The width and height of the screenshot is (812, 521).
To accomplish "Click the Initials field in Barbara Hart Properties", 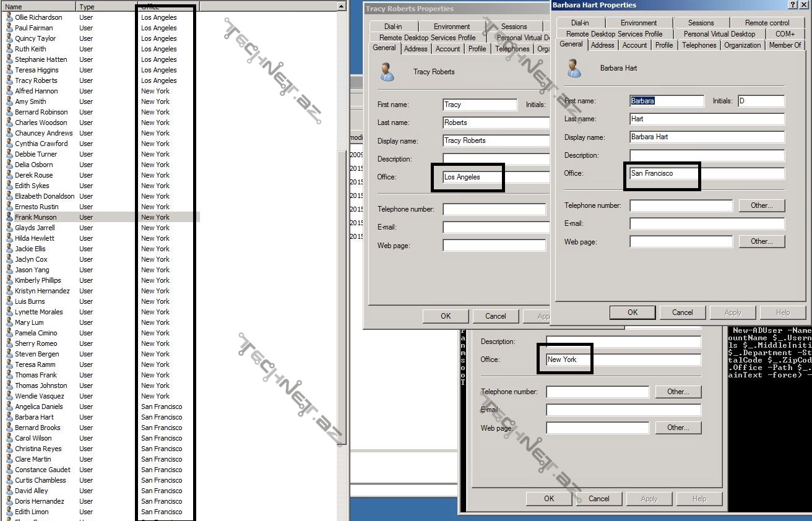I will point(761,101).
